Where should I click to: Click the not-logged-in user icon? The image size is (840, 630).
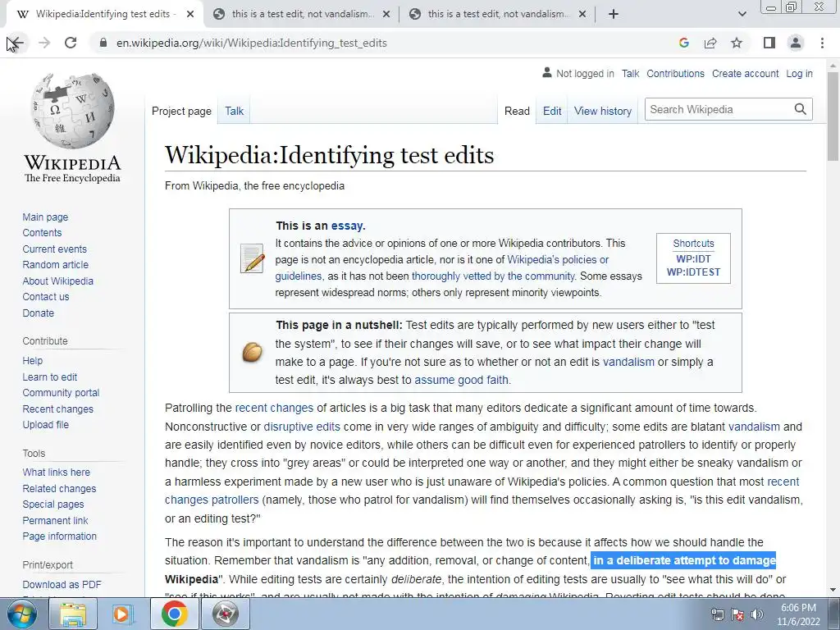point(546,72)
